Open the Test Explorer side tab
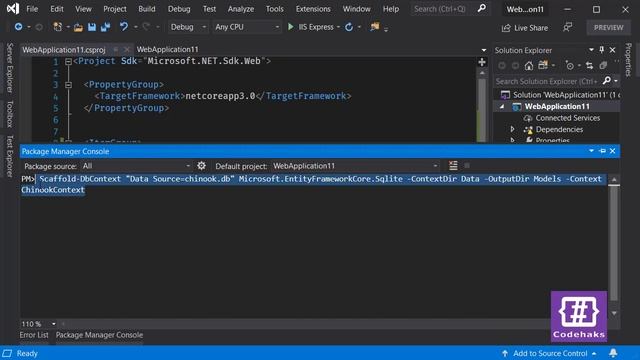Screen dimensions: 640x360 pos(9,156)
